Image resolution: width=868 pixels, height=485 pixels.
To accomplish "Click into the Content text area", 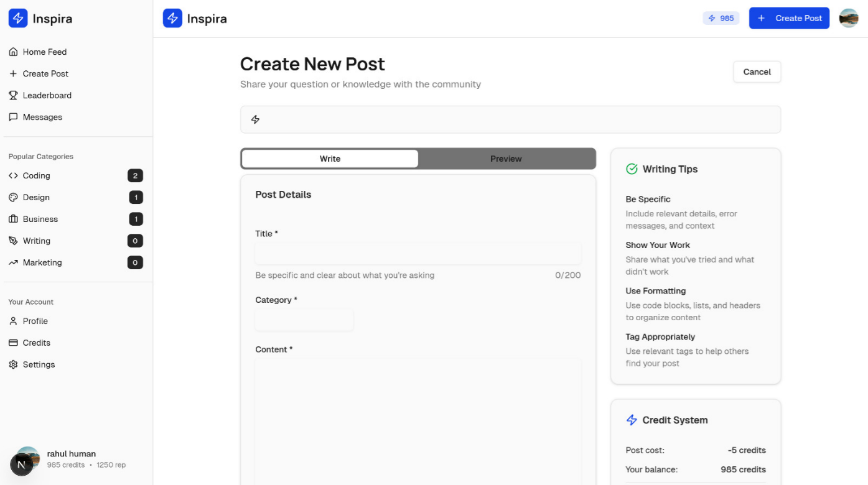I will tap(418, 417).
